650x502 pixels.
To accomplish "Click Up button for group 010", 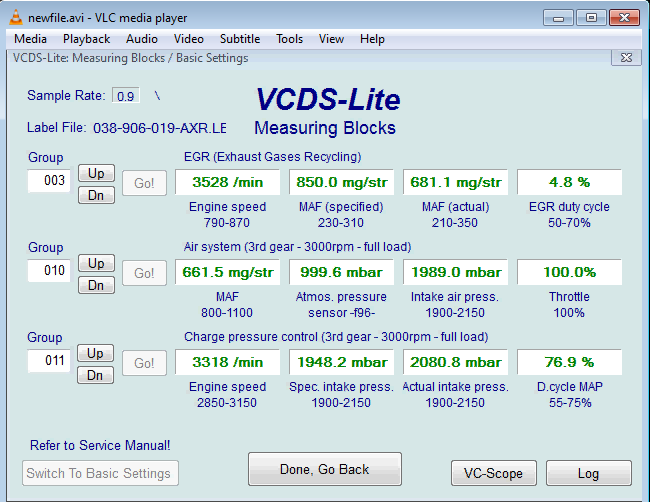I will 96,263.
